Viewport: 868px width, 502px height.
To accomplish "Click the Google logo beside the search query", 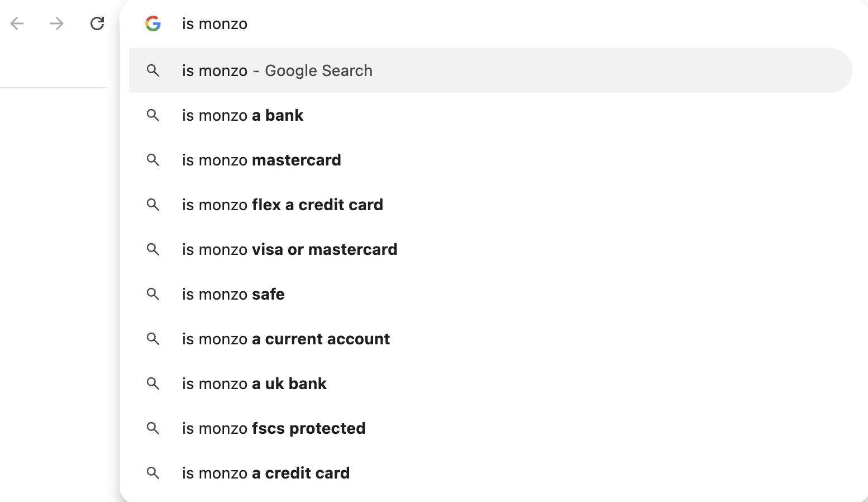I will point(152,23).
